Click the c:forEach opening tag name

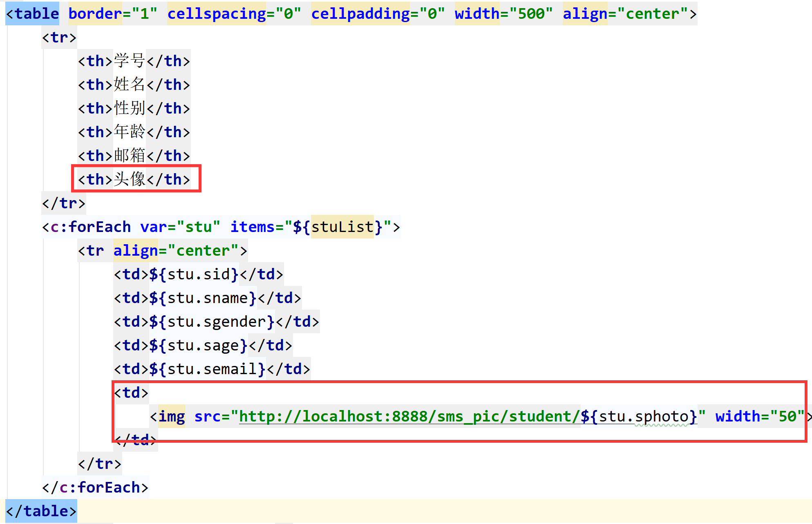(91, 227)
